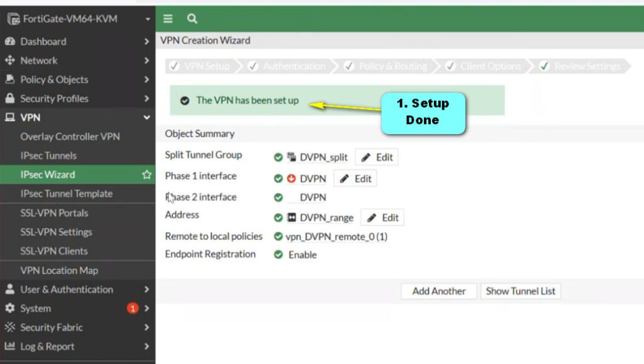Edit the DVPN_range address
The height and width of the screenshot is (364, 644).
coord(382,217)
